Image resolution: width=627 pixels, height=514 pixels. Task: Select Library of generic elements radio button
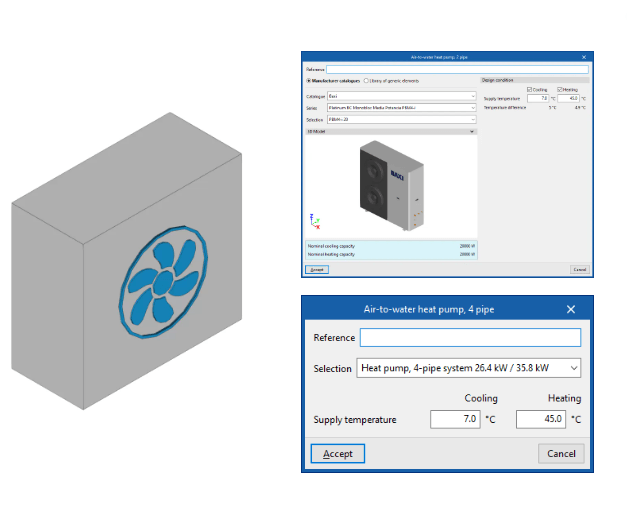click(x=366, y=81)
